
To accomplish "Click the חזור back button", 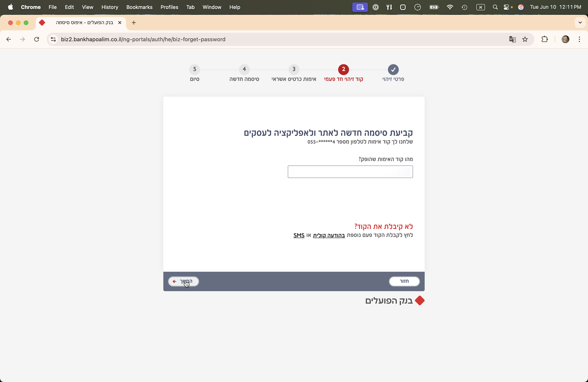I will [x=404, y=281].
